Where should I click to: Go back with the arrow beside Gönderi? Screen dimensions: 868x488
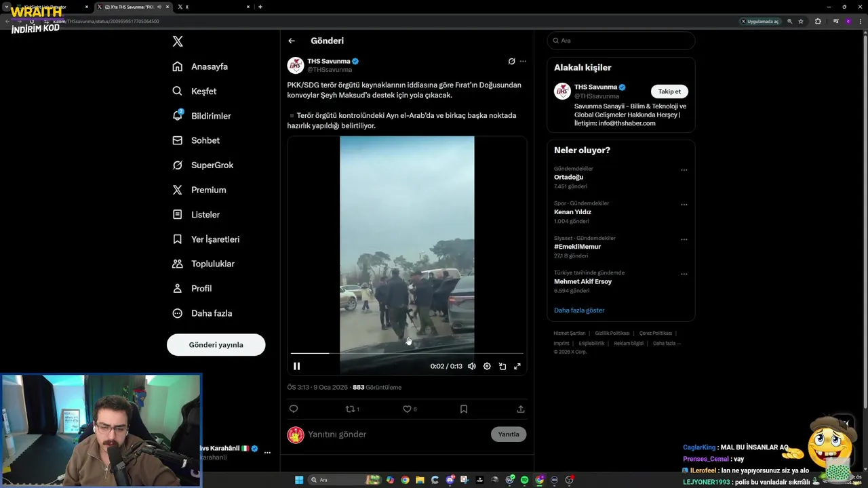pyautogui.click(x=292, y=41)
